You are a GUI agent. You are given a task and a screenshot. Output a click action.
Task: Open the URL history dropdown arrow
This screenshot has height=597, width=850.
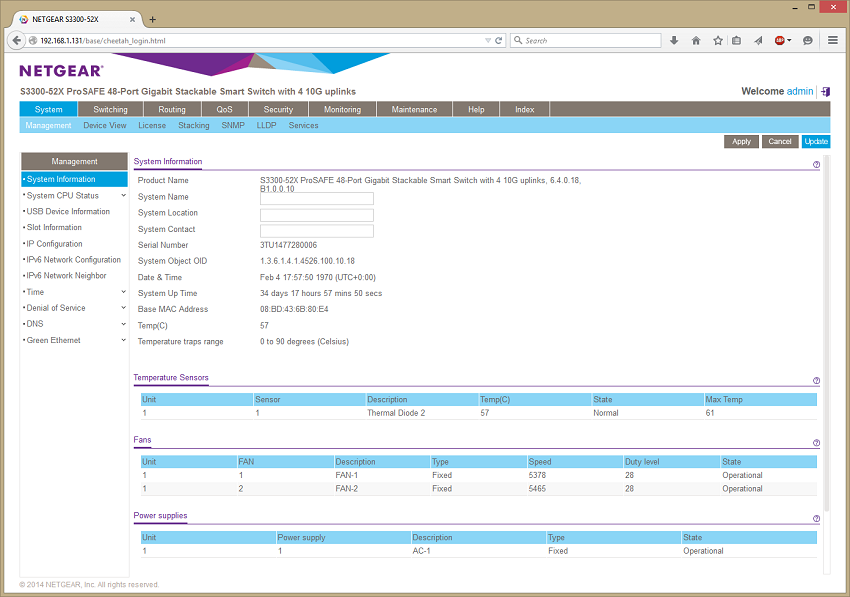click(488, 41)
